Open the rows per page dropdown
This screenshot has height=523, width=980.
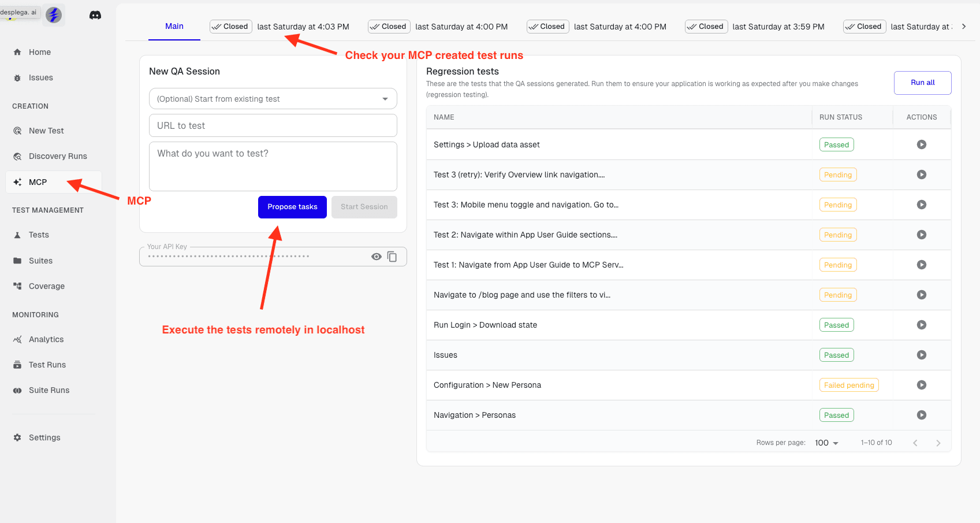[826, 443]
